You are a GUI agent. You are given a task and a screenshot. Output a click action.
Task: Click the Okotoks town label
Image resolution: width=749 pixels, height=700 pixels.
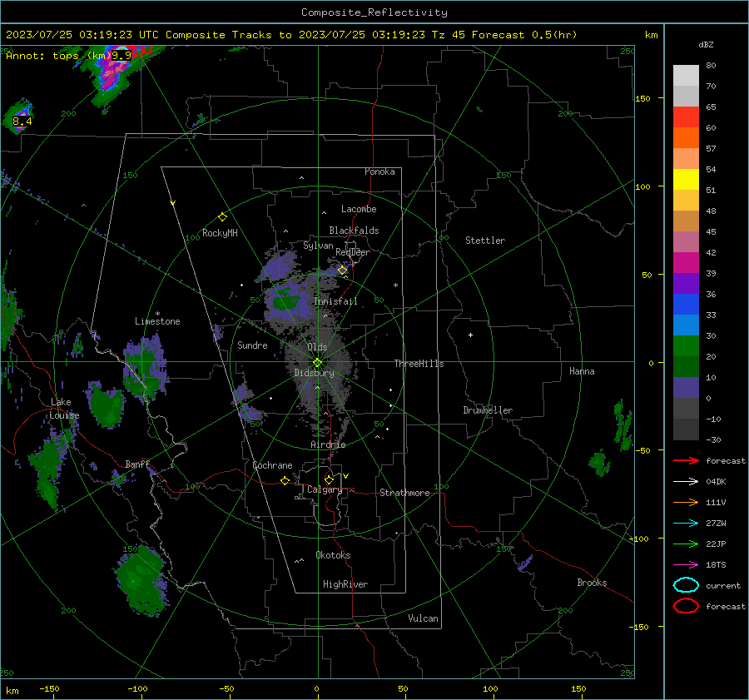[x=333, y=555]
